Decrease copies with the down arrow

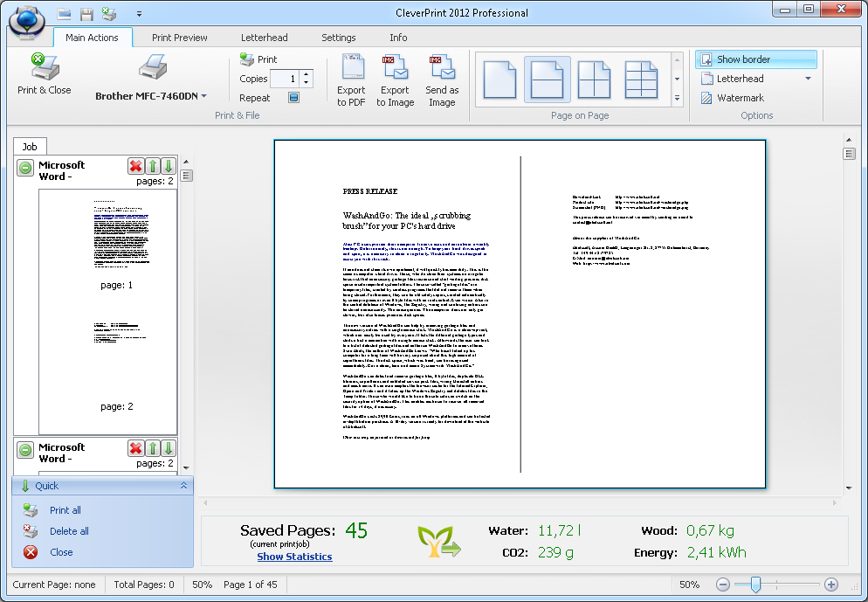[307, 83]
